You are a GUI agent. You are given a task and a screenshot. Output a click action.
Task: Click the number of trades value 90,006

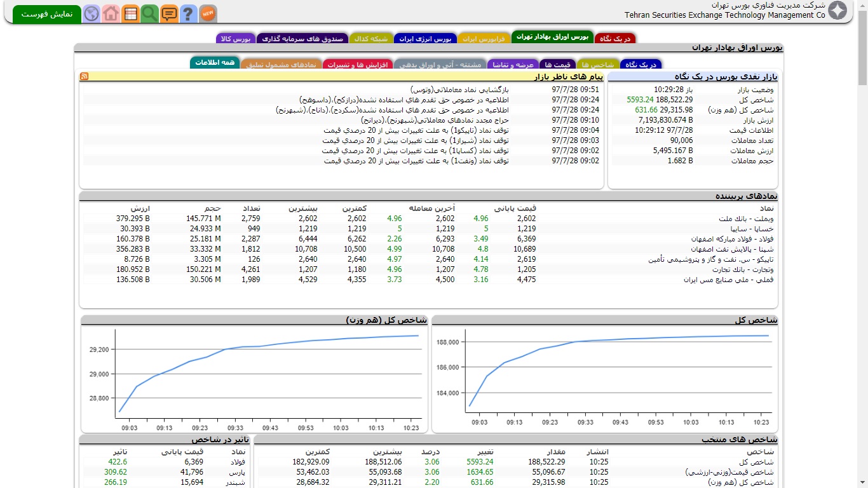pyautogui.click(x=681, y=140)
